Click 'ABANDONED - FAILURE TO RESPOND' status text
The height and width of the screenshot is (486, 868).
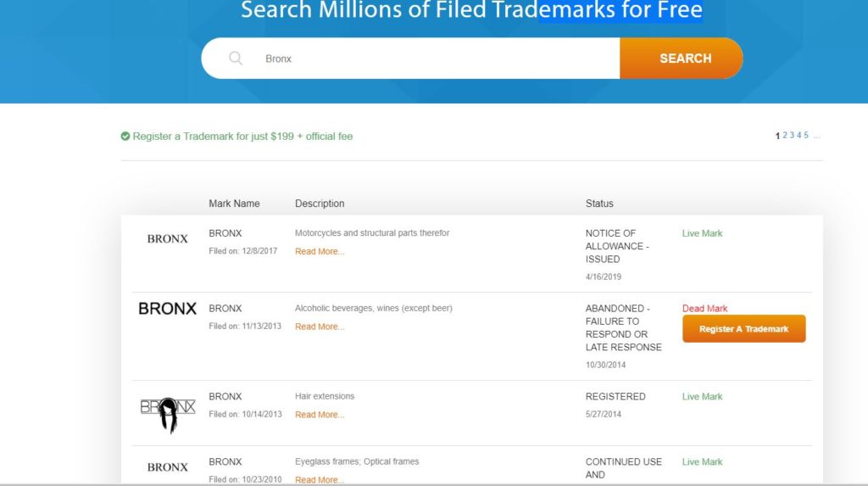coord(623,327)
